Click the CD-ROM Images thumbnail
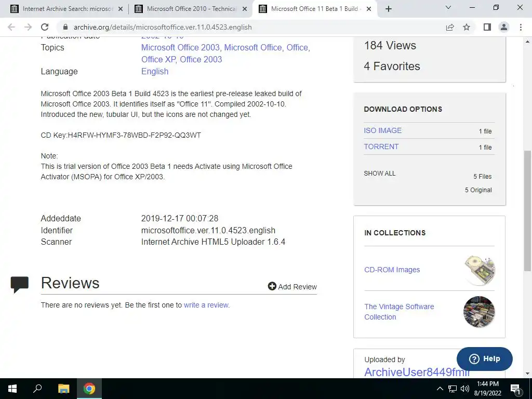Viewport: 532px width, 399px height. pos(480,270)
